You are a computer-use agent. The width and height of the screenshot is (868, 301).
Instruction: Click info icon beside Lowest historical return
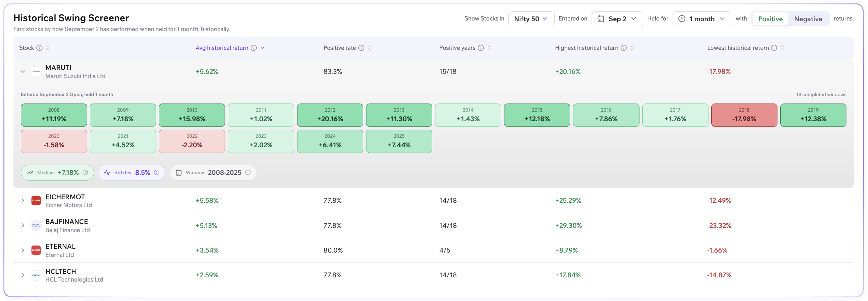pos(774,48)
